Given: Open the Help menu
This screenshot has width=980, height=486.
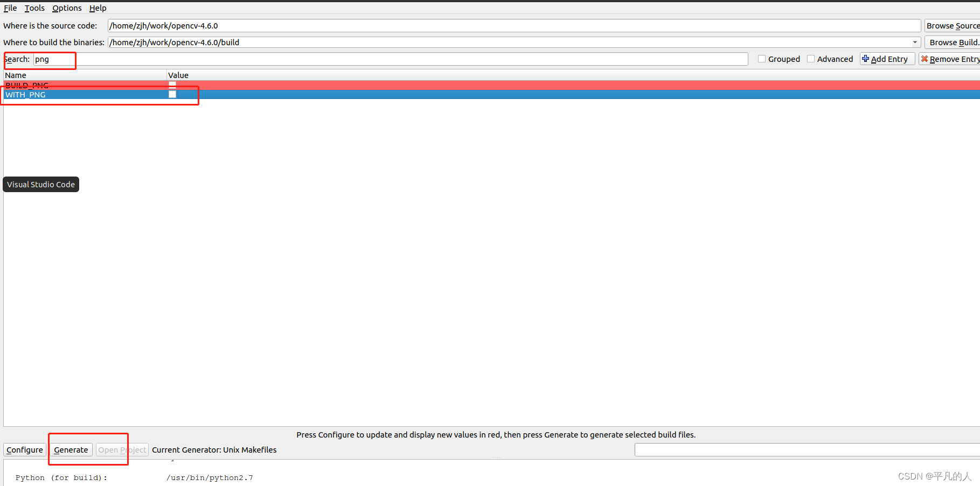Looking at the screenshot, I should pos(98,8).
